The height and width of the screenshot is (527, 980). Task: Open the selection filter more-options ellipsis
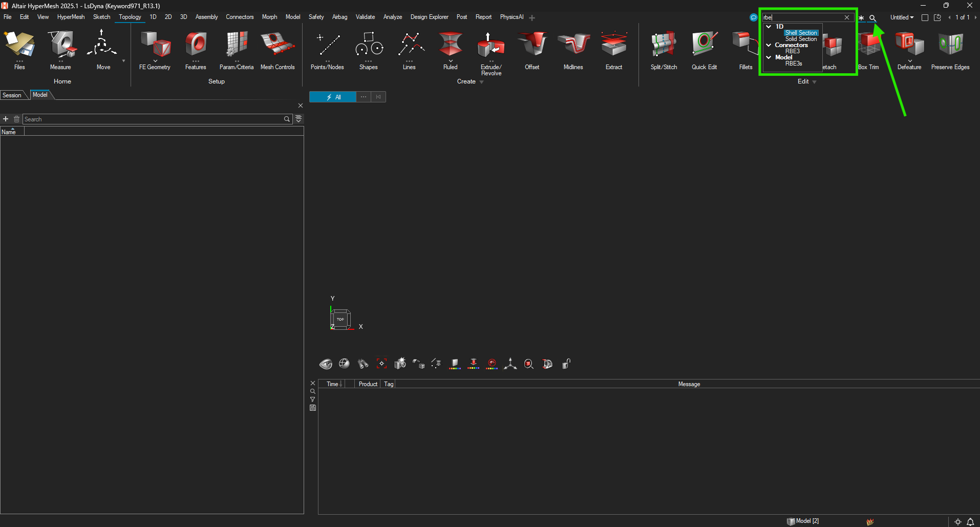(x=364, y=97)
